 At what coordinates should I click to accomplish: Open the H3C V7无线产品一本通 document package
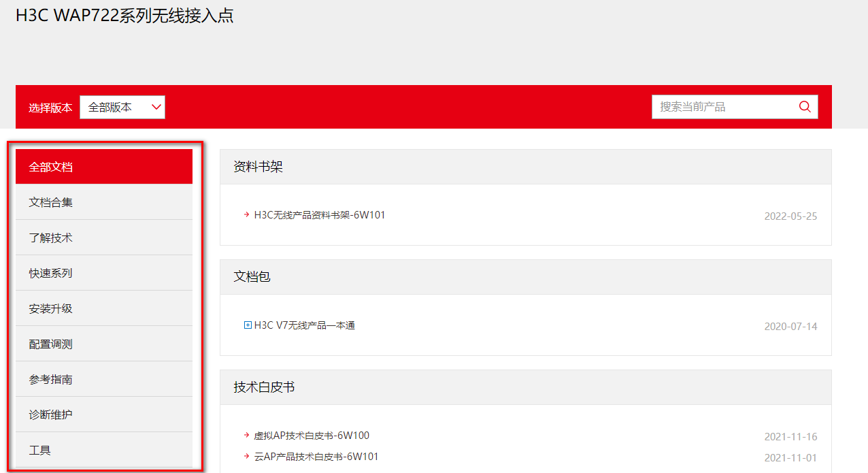305,325
